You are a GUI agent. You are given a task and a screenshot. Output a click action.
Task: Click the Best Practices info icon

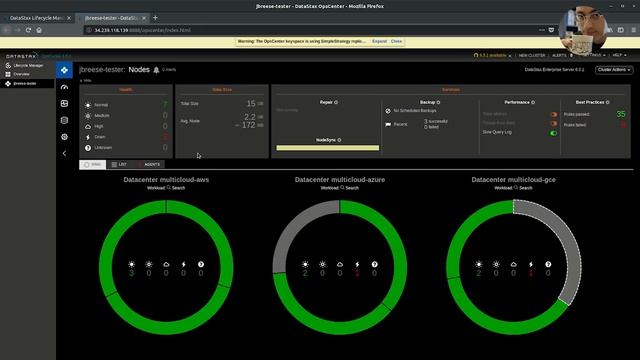pos(607,102)
